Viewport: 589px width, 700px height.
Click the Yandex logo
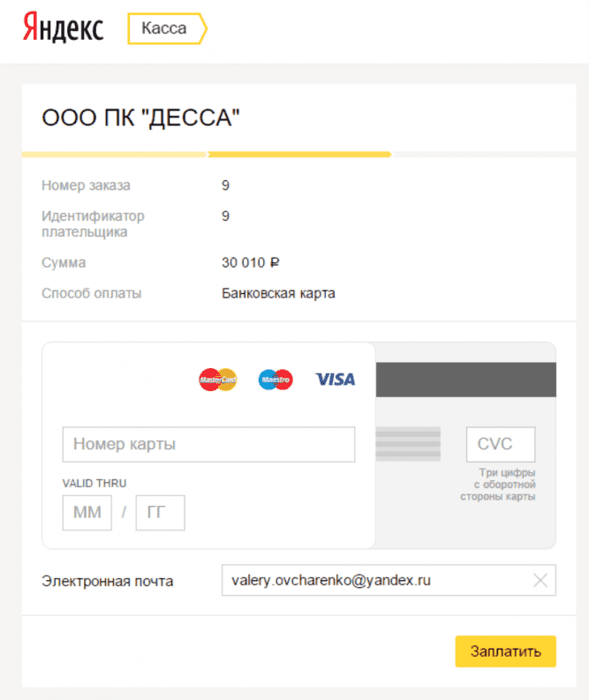point(63,28)
